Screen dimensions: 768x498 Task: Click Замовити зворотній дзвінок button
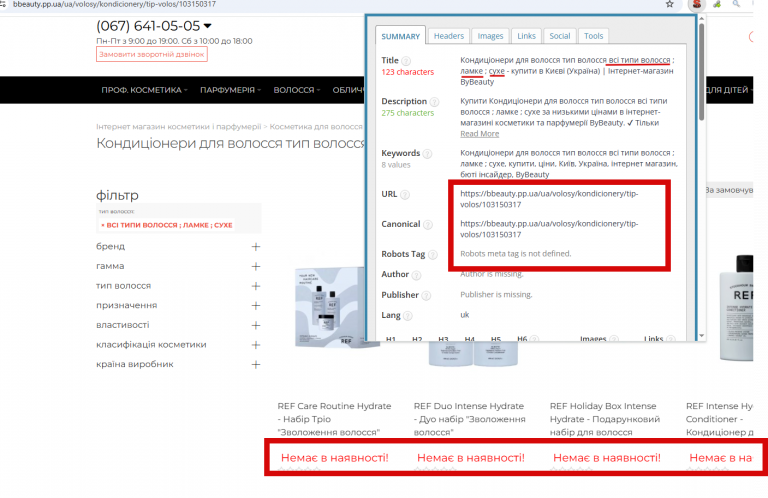pos(152,54)
